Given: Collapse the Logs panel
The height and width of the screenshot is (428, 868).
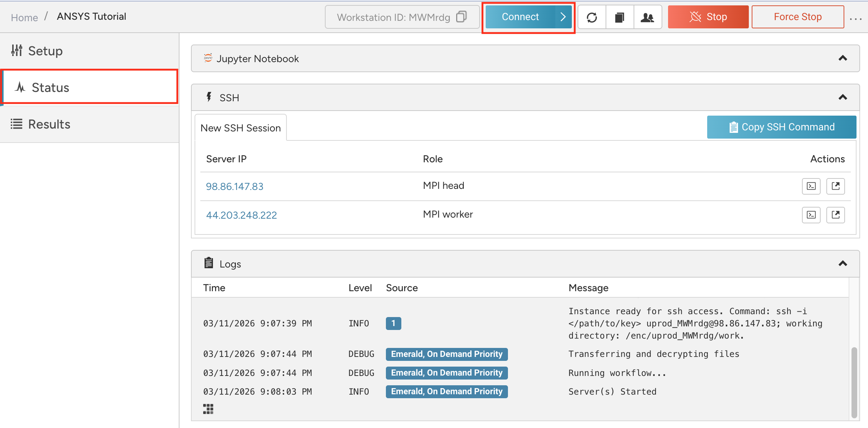Looking at the screenshot, I should click(x=843, y=264).
